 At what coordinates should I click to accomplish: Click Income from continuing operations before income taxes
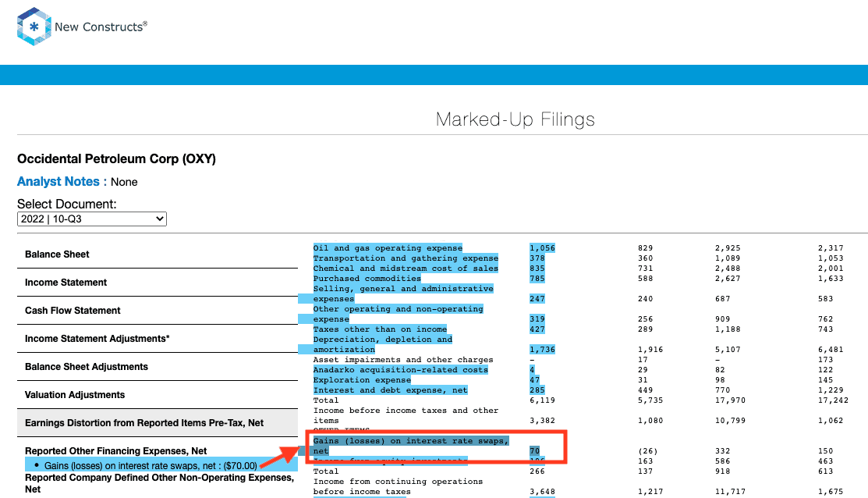398,486
